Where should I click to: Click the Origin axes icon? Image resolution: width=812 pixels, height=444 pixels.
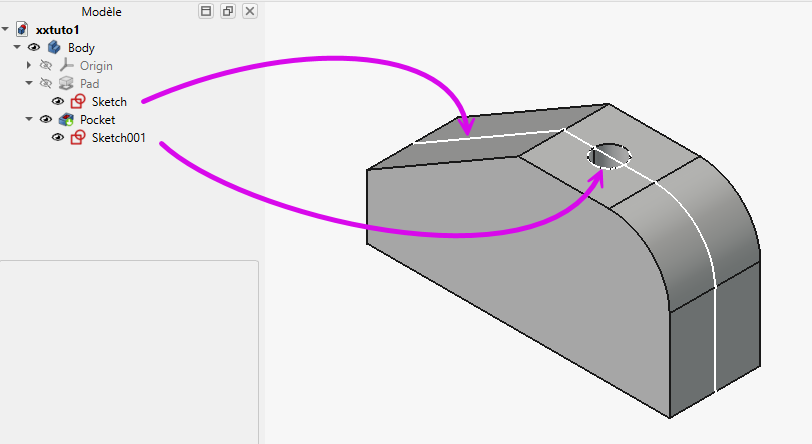(x=67, y=66)
